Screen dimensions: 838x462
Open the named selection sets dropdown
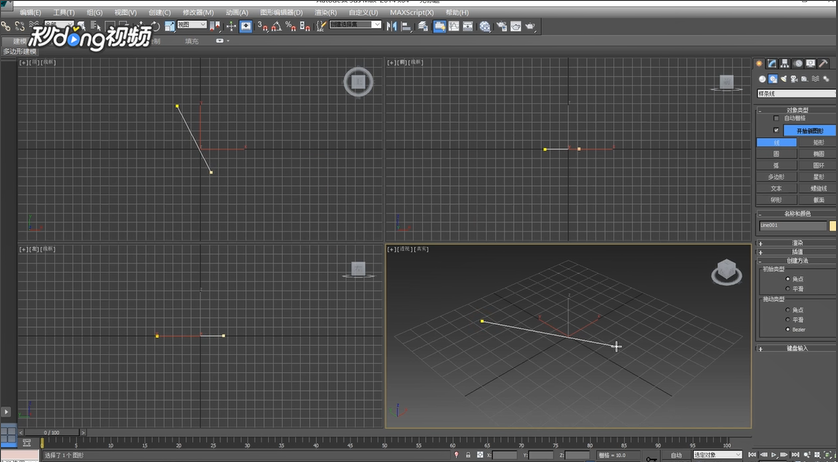click(355, 25)
